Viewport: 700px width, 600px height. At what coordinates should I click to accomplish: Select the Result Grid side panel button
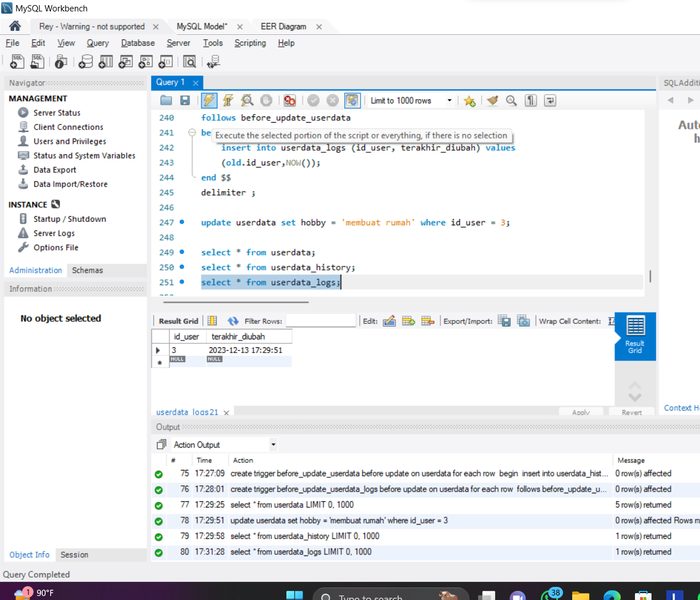tap(635, 336)
